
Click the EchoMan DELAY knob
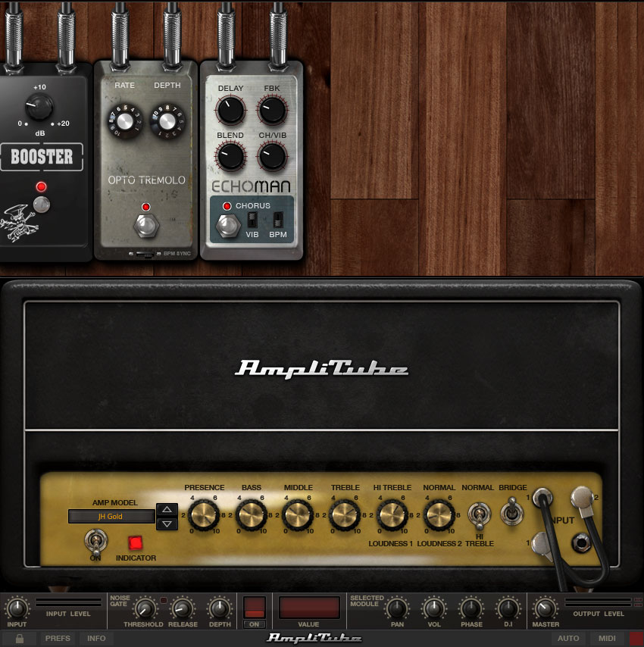(230, 110)
